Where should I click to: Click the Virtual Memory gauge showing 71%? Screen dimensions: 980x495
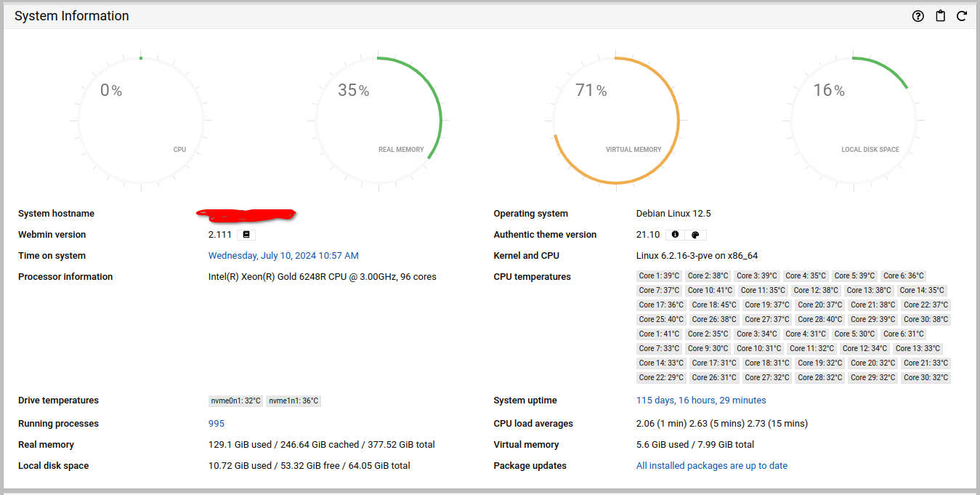616,120
